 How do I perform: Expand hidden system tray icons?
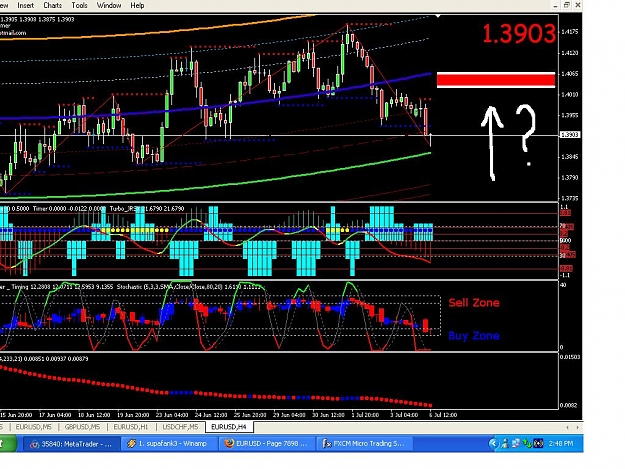493,443
